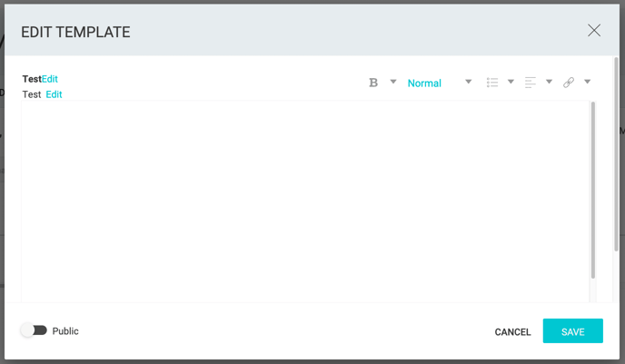Close the Edit Template dialog with X
625x364 pixels.
coord(594,30)
